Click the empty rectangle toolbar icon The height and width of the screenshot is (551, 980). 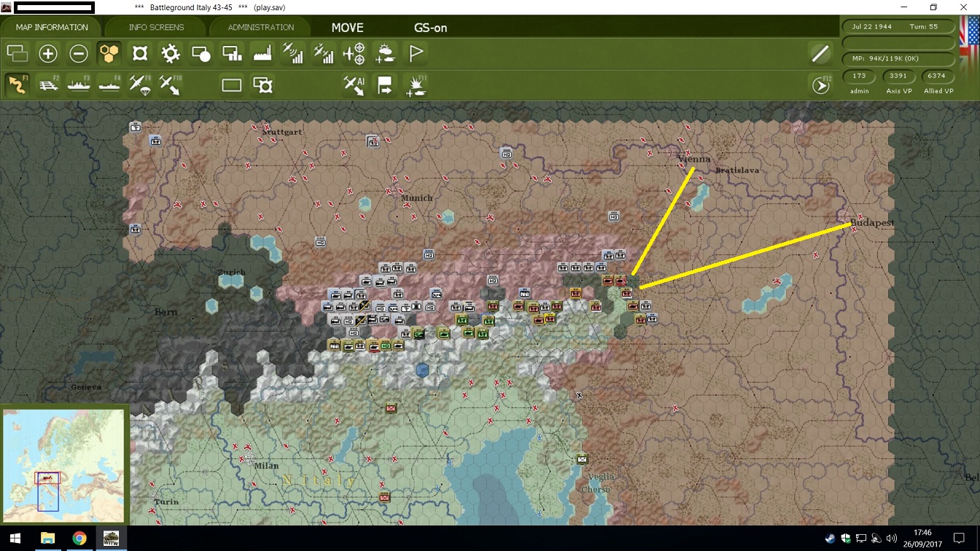pos(232,85)
